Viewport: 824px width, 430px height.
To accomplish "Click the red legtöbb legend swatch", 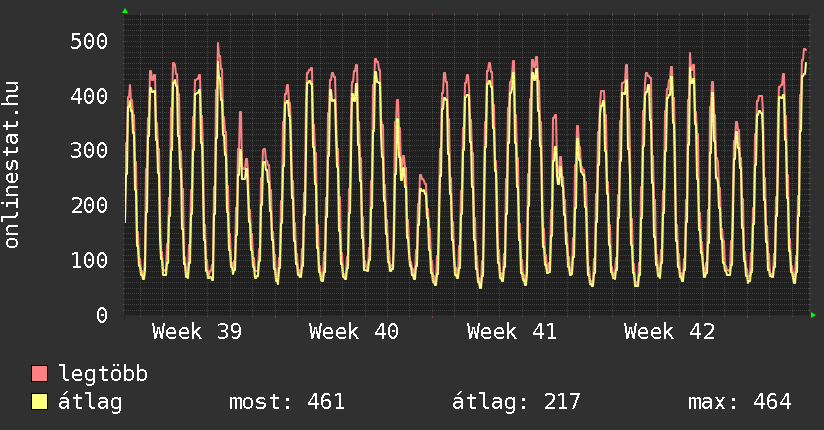I will (x=40, y=374).
